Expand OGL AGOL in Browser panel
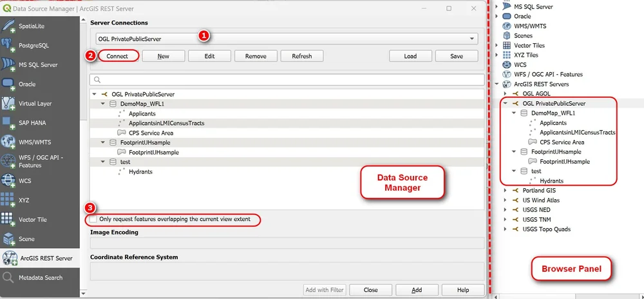 tap(505, 93)
